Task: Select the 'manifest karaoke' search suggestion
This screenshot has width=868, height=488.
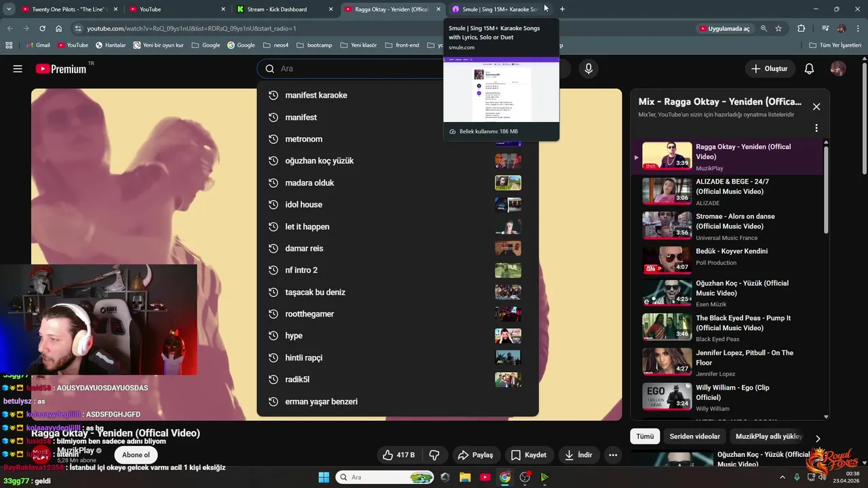Action: coord(397,96)
